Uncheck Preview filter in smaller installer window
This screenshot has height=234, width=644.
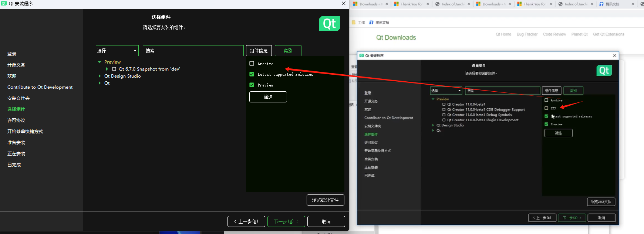click(x=546, y=124)
